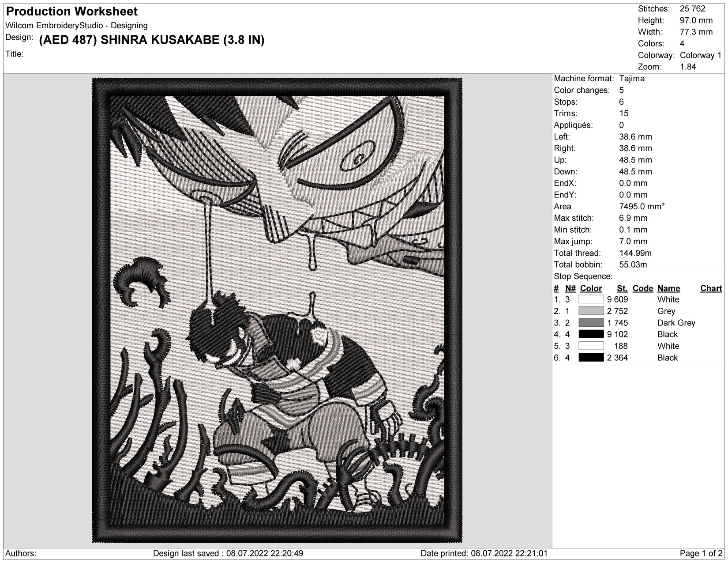
Task: Click the Width value '77.3 mm'
Action: 696,32
